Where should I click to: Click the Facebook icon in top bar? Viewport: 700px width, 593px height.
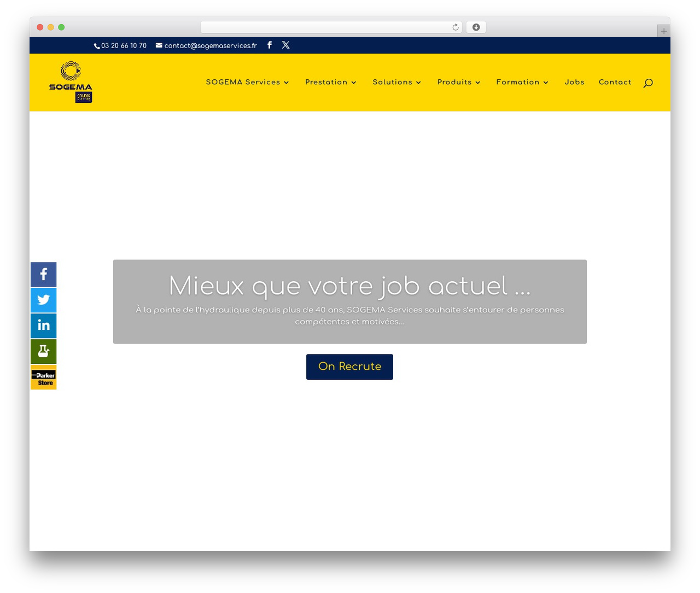point(270,45)
